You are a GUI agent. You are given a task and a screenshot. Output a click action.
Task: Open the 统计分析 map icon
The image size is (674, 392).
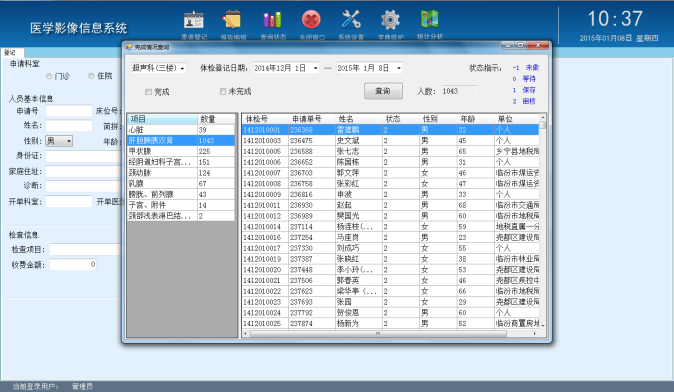coord(429,19)
